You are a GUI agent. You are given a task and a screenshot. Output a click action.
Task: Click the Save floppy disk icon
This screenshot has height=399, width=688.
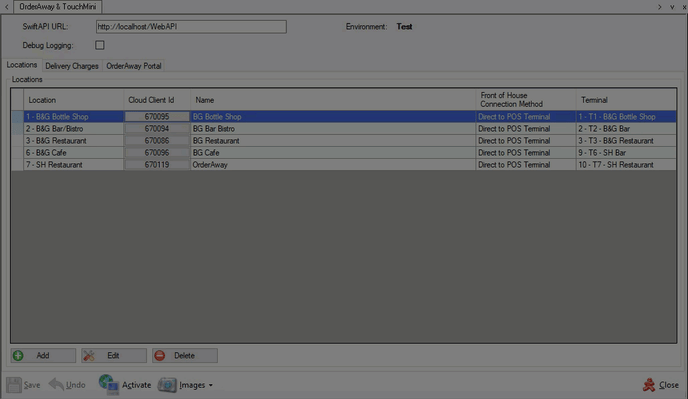tap(14, 385)
